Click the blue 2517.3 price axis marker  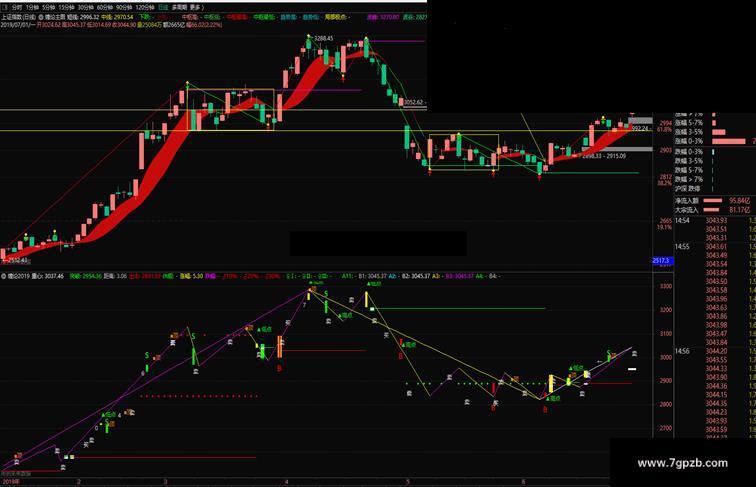point(662,260)
